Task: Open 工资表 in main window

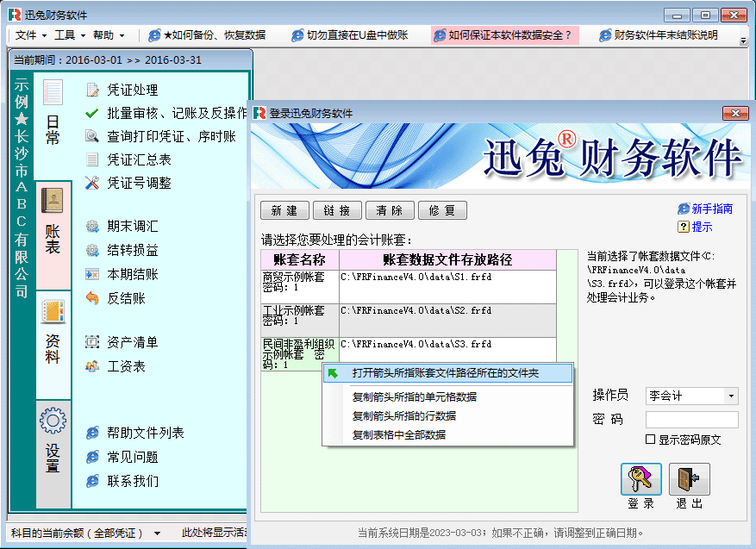Action: click(x=127, y=366)
